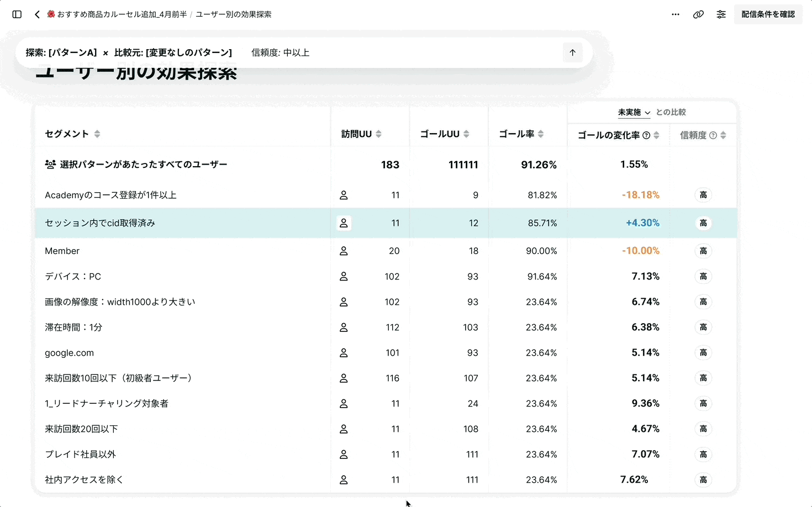Open the 未実施 comparison dropdown
The height and width of the screenshot is (507, 812).
click(x=634, y=112)
